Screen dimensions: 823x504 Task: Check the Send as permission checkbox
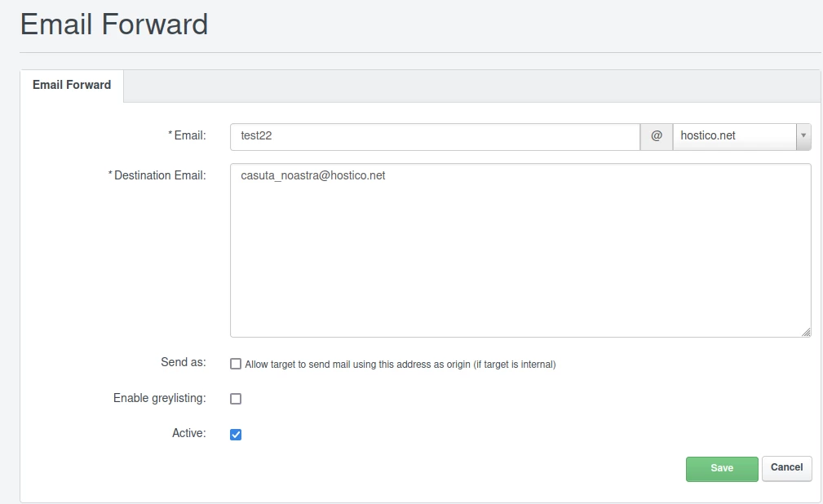point(235,364)
